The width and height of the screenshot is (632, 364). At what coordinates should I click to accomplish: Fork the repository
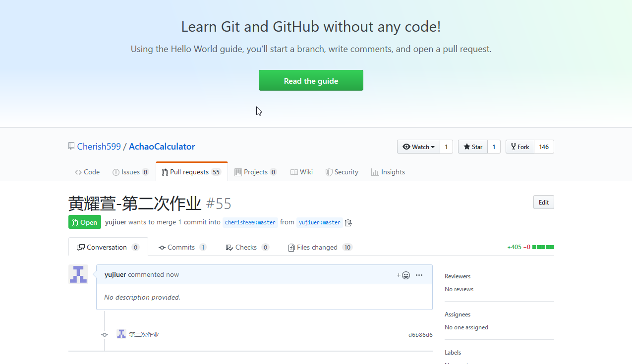click(519, 147)
